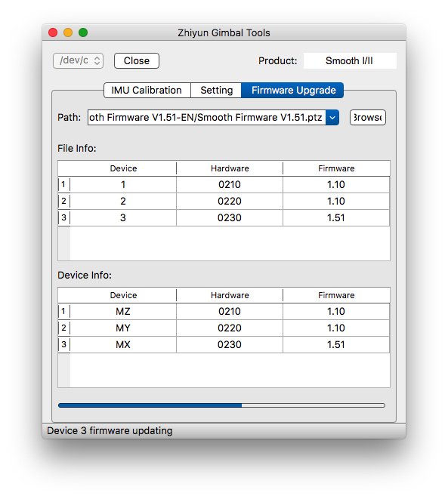Select the MZ device cell

[123, 311]
